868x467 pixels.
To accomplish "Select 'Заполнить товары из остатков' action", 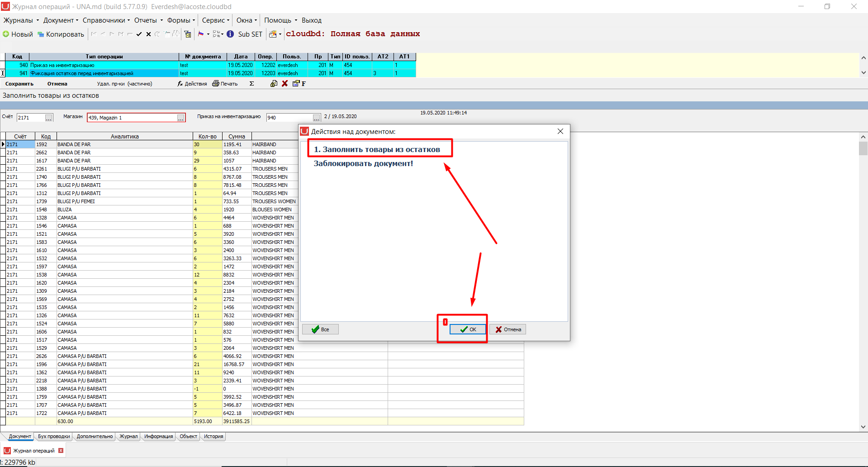I will 377,149.
